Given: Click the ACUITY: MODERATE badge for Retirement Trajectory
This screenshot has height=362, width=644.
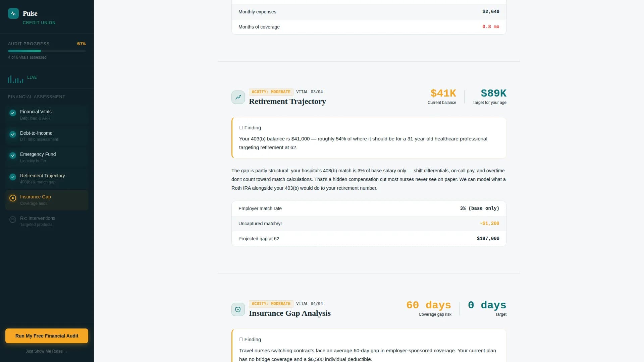Looking at the screenshot, I should 271,92.
